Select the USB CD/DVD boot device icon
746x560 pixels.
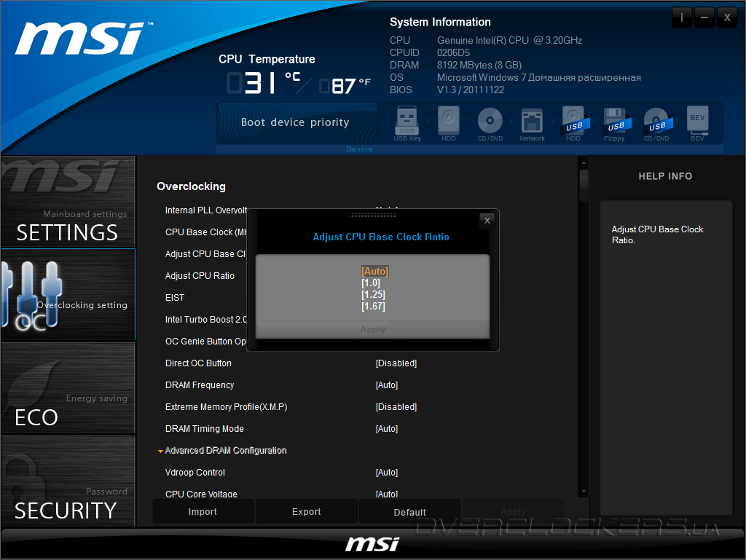pyautogui.click(x=657, y=123)
